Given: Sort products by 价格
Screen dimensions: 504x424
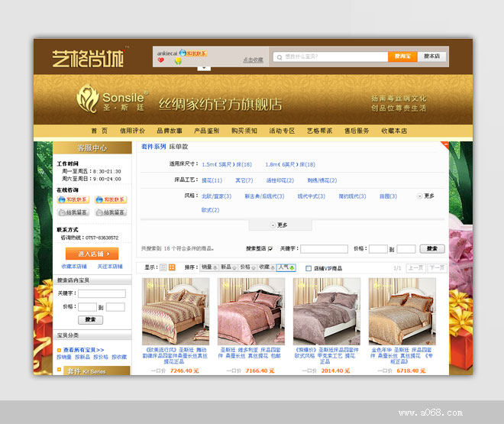Looking at the screenshot, I should [x=248, y=267].
